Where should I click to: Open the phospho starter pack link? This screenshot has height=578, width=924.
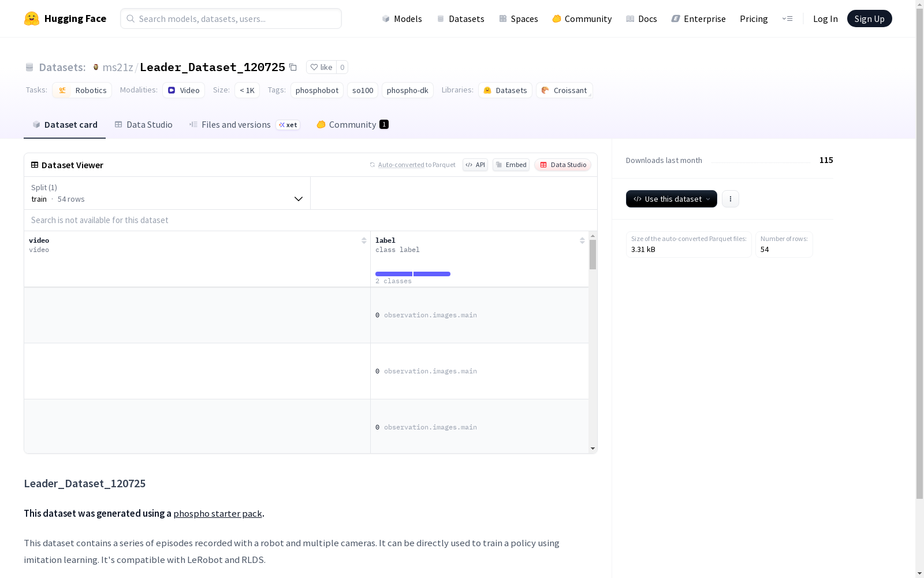tap(218, 513)
